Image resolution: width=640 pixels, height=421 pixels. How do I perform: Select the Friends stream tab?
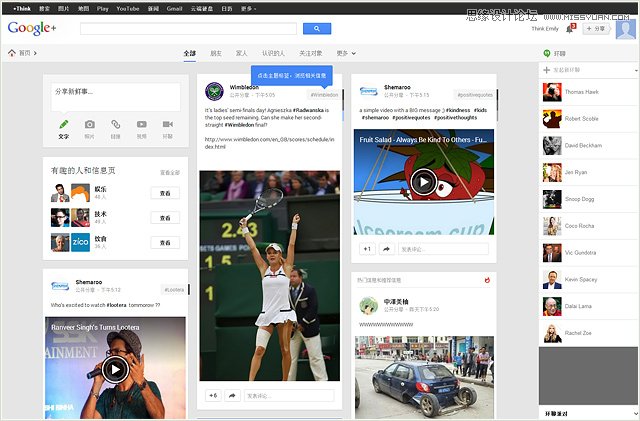coord(216,53)
